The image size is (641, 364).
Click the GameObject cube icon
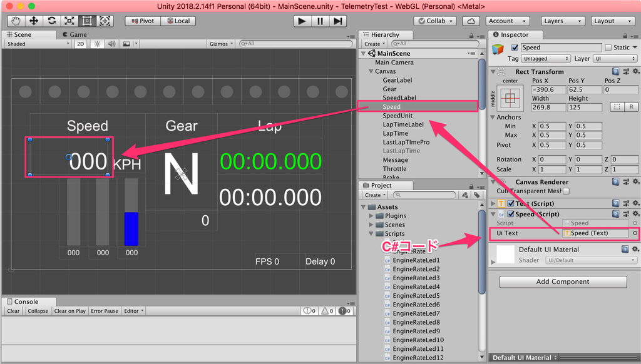click(x=498, y=50)
